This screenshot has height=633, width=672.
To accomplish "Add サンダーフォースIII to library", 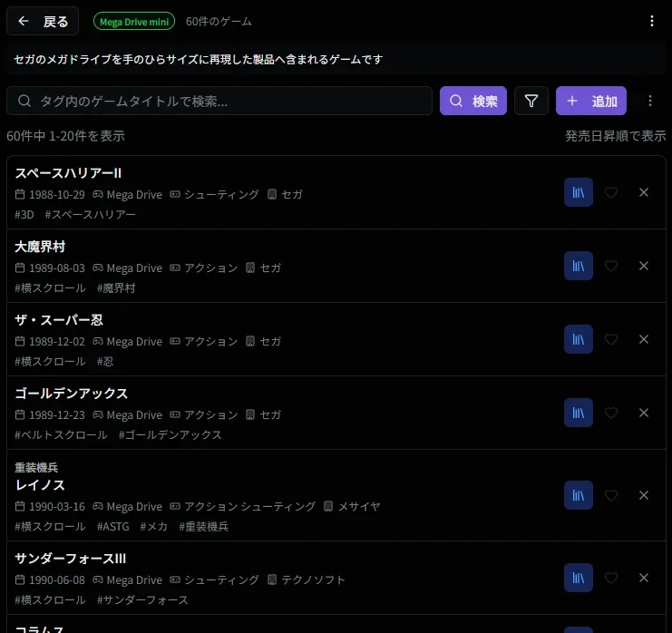I will (x=579, y=578).
